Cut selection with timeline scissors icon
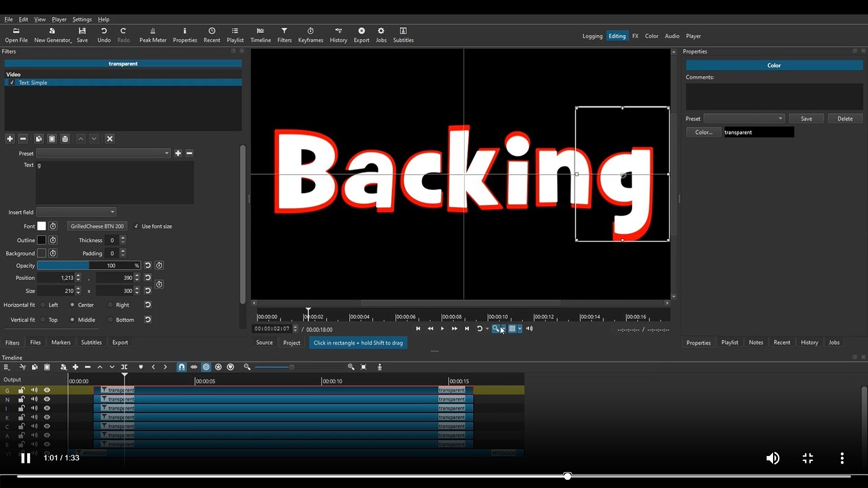Image resolution: width=868 pixels, height=488 pixels. point(23,367)
